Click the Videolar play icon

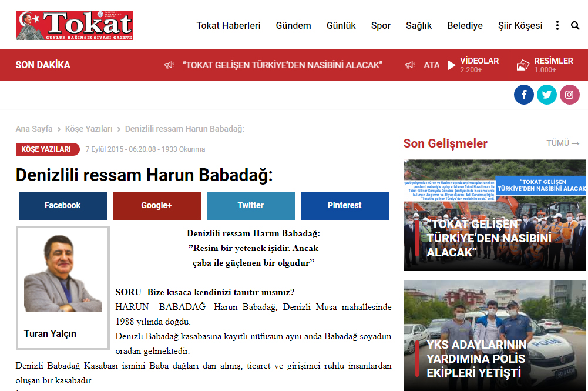click(451, 65)
